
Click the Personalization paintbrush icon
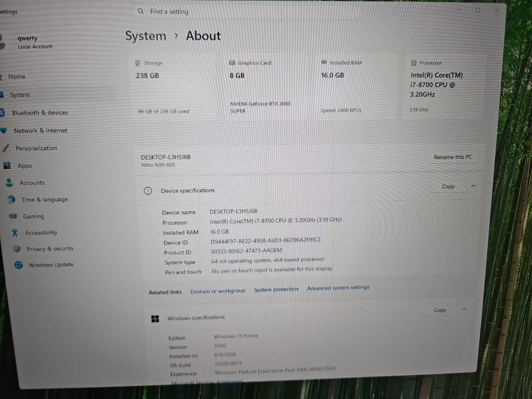tap(6, 148)
